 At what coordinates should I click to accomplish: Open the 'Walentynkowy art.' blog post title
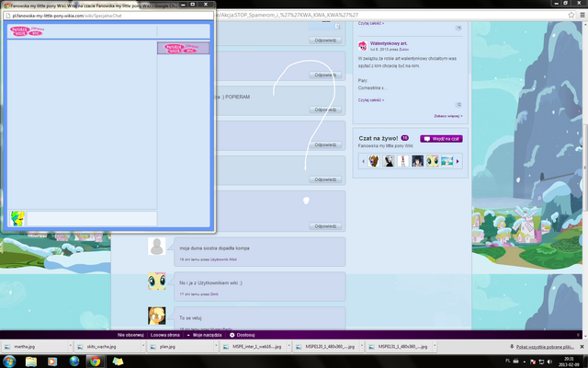tap(389, 43)
